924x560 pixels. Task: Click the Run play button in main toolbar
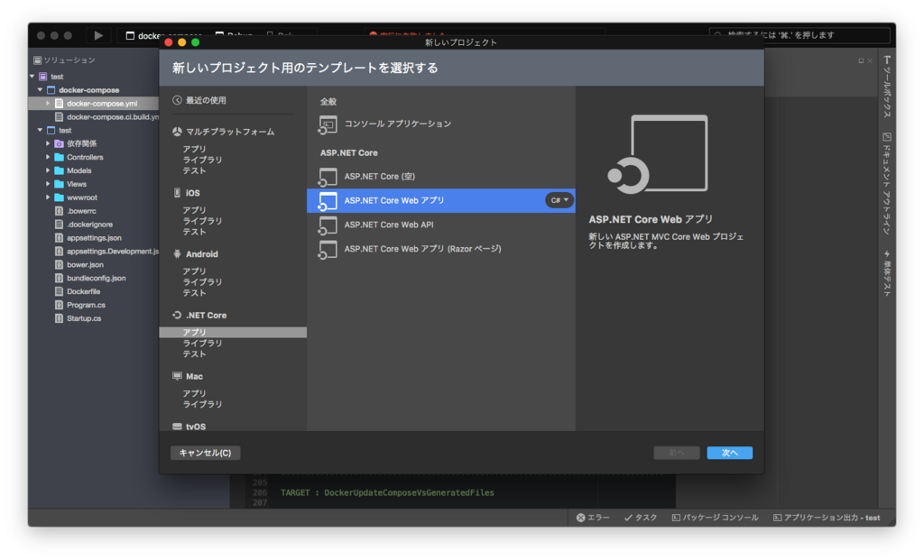(98, 35)
